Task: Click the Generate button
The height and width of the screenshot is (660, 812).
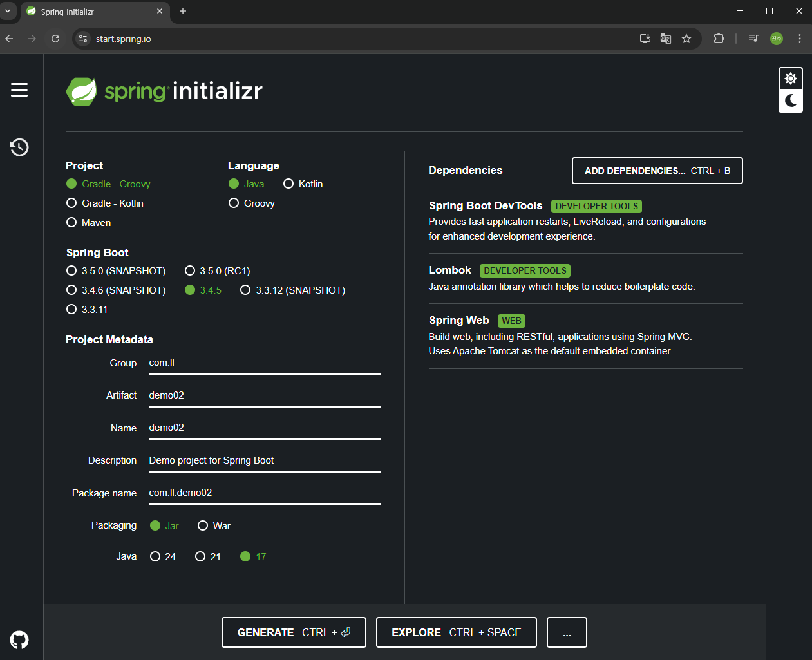Action: (294, 632)
